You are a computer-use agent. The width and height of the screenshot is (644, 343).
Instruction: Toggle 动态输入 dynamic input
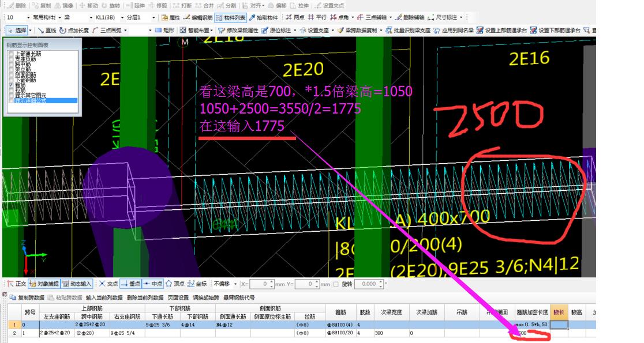tap(76, 284)
